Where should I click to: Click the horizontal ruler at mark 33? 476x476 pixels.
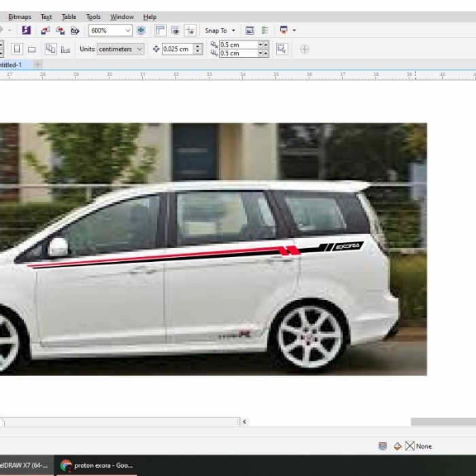pyautogui.click(x=209, y=75)
